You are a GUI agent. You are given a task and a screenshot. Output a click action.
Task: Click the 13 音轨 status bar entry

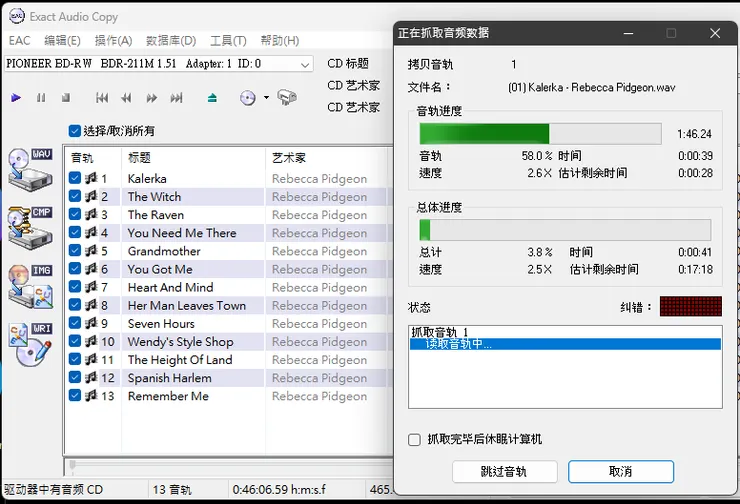pyautogui.click(x=172, y=490)
